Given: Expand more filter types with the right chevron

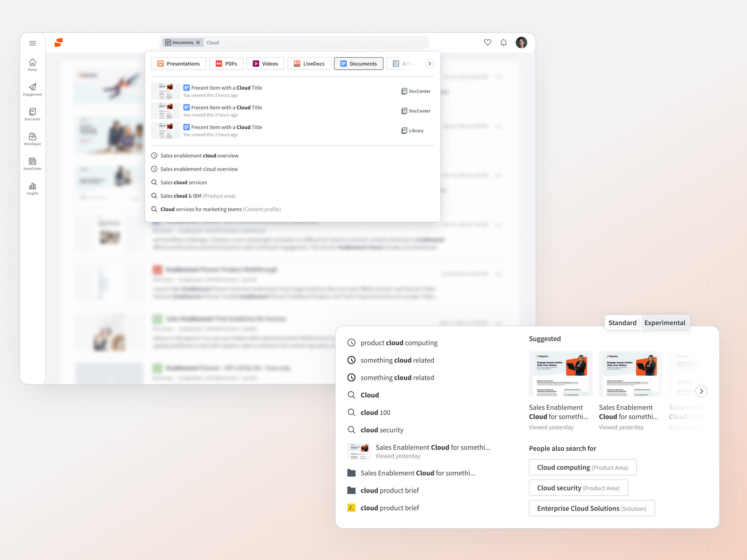Looking at the screenshot, I should (429, 63).
